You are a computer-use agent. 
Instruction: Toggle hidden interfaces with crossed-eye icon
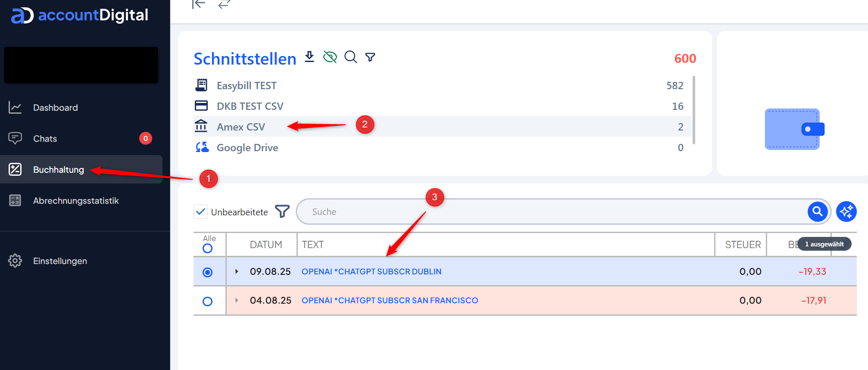tap(330, 57)
